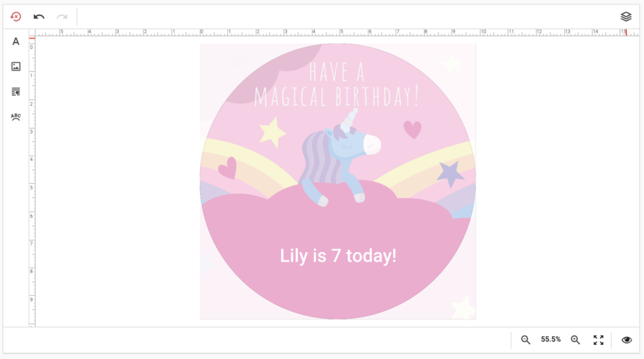Screen dimensions: 644x359
Task: Select the 'MAGICAL BIRTHDAY!' heading text
Action: click(x=336, y=97)
